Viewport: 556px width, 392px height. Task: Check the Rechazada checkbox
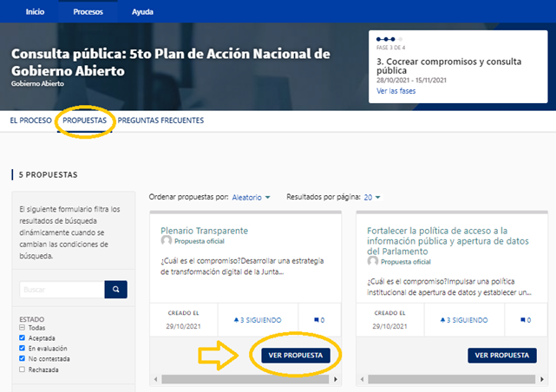(22, 369)
